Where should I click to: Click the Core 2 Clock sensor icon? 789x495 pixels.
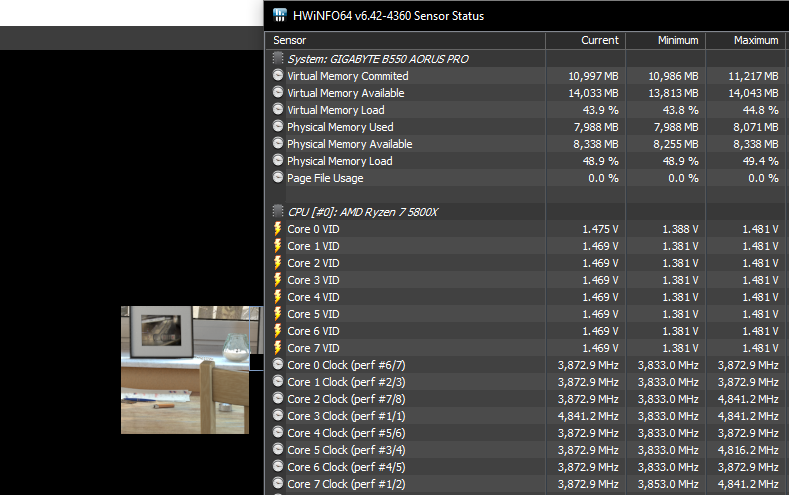(x=278, y=398)
